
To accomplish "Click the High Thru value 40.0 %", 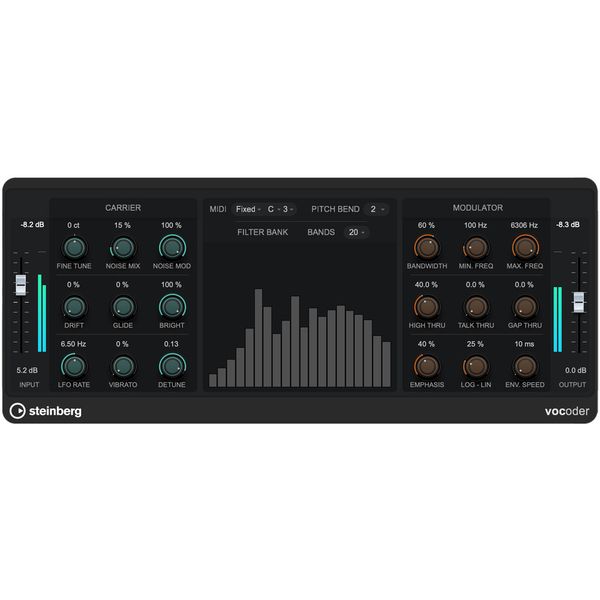I will (426, 285).
